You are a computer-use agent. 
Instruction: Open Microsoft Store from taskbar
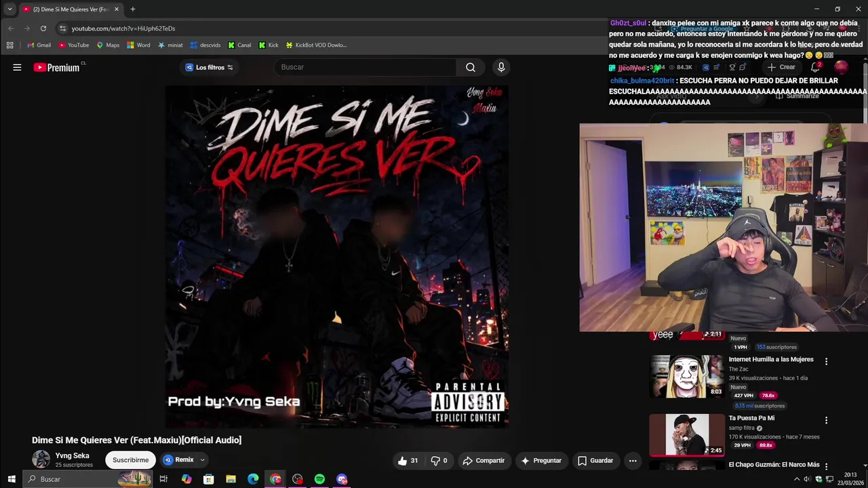(208, 479)
